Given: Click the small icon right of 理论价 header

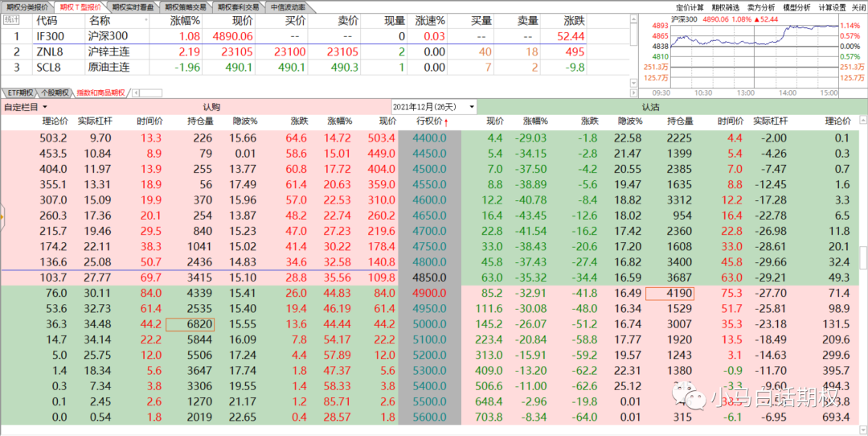Looking at the screenshot, I should [x=862, y=121].
